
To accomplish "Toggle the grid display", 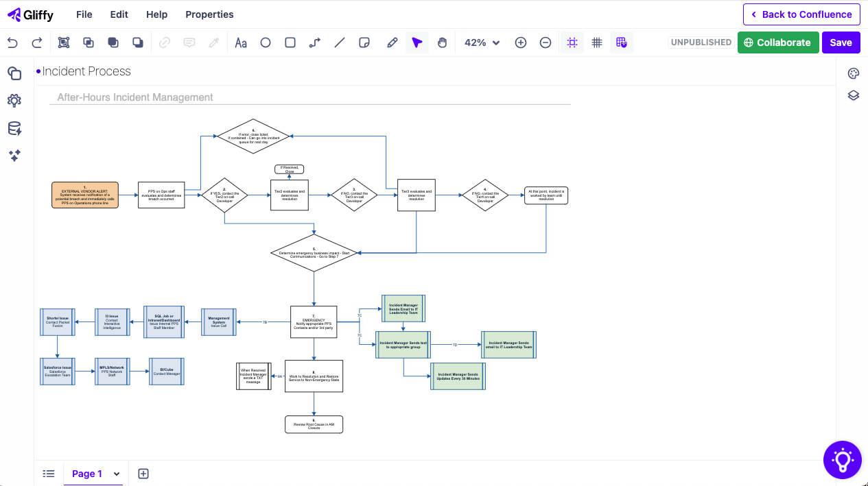I will [x=597, y=42].
